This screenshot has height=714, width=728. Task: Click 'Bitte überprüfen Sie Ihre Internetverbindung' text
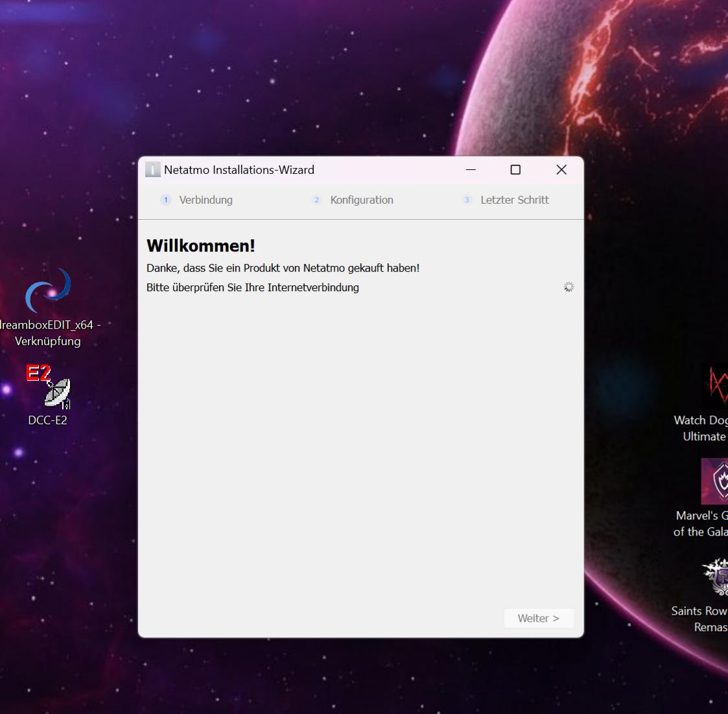tap(253, 287)
